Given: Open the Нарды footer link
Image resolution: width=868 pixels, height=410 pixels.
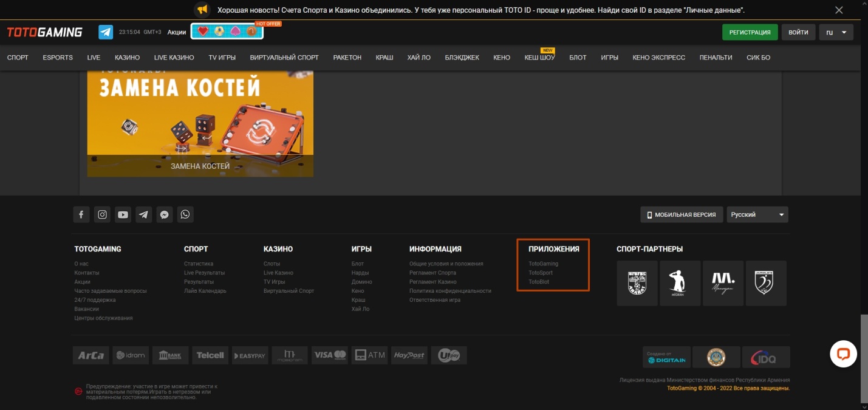Looking at the screenshot, I should [x=360, y=273].
